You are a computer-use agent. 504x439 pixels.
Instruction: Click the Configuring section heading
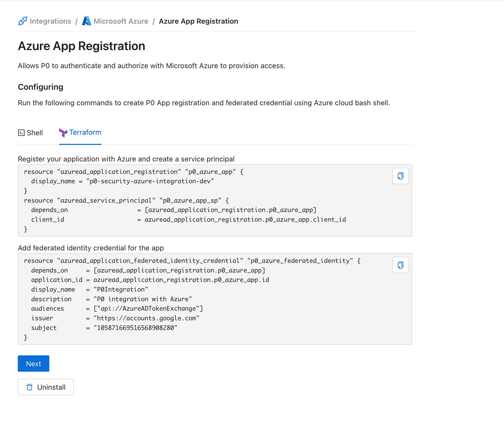(40, 87)
